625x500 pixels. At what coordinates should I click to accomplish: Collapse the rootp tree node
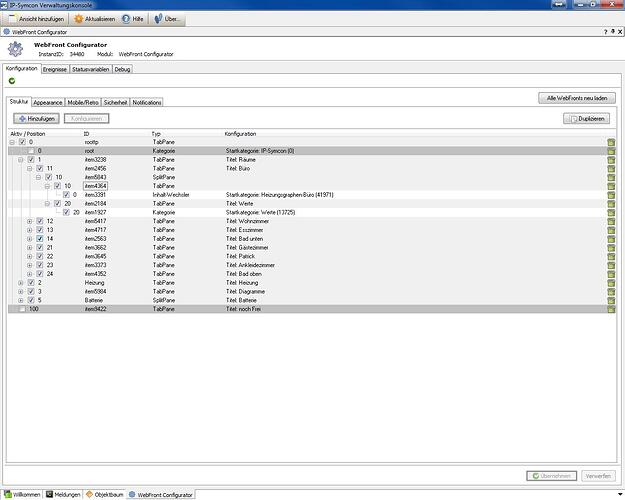(x=12, y=142)
